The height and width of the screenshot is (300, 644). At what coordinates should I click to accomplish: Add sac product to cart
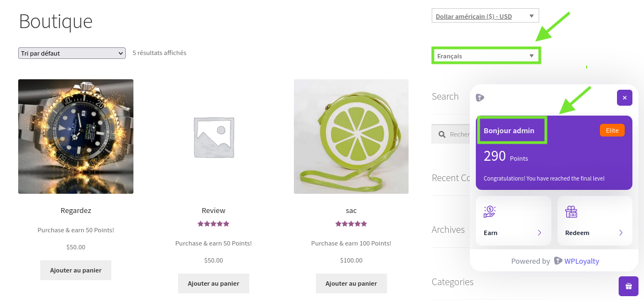351,283
